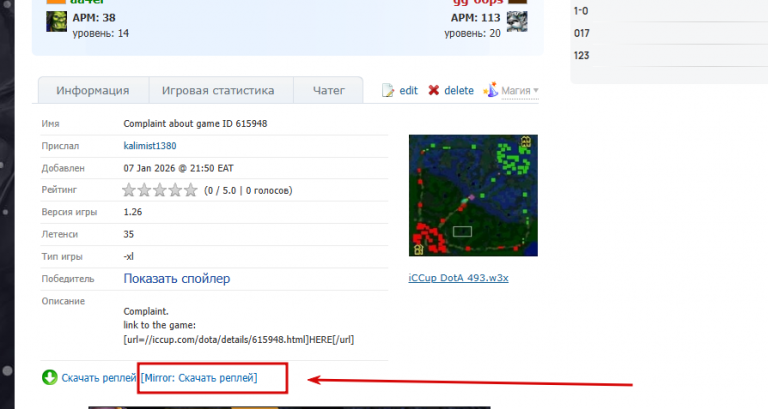
Task: Select the 123 entry in right panel
Action: tap(581, 55)
